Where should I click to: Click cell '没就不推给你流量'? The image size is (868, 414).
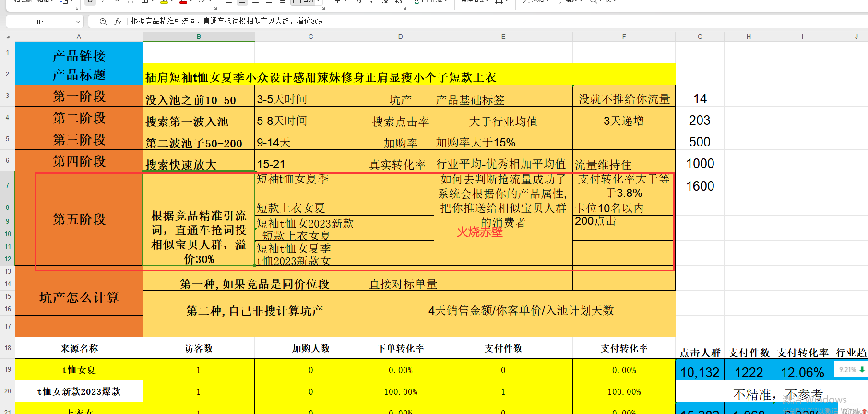[x=624, y=96]
